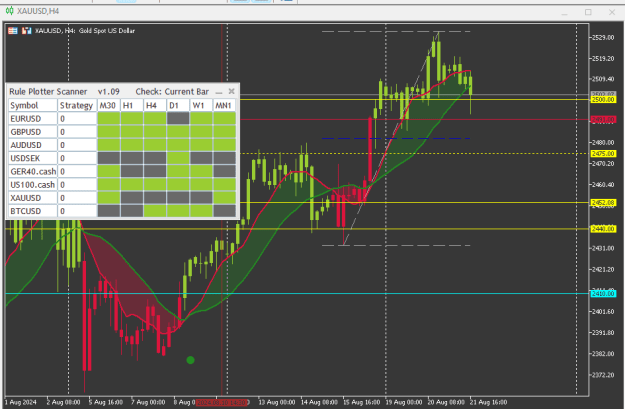Select the Symbol column header

[33, 105]
